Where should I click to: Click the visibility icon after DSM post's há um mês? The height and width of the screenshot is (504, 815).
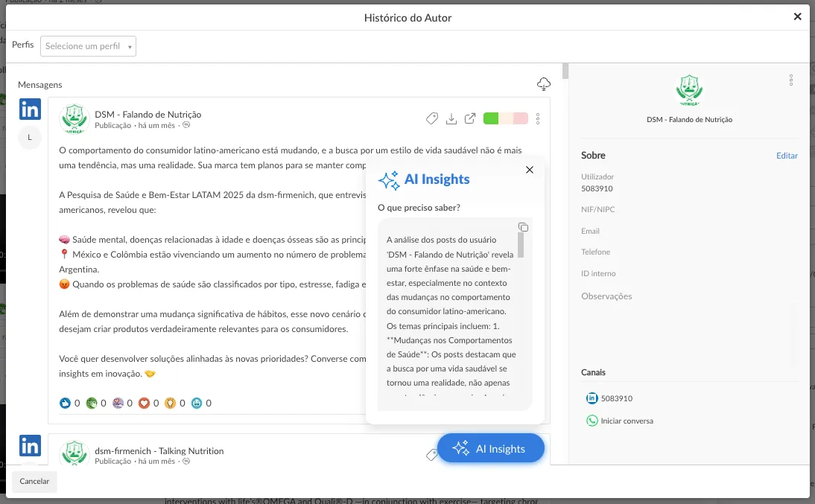pos(186,125)
